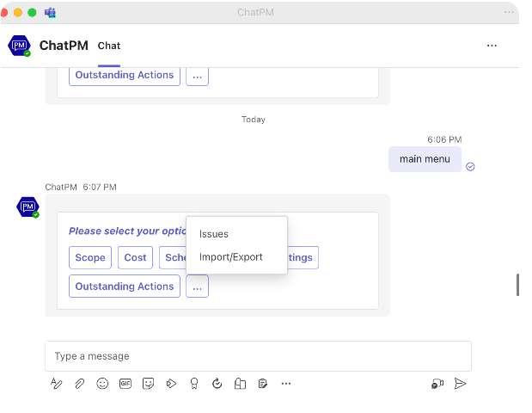The image size is (532, 413).
Task: Click the title bar ellipsis icon
Action: pos(509,12)
